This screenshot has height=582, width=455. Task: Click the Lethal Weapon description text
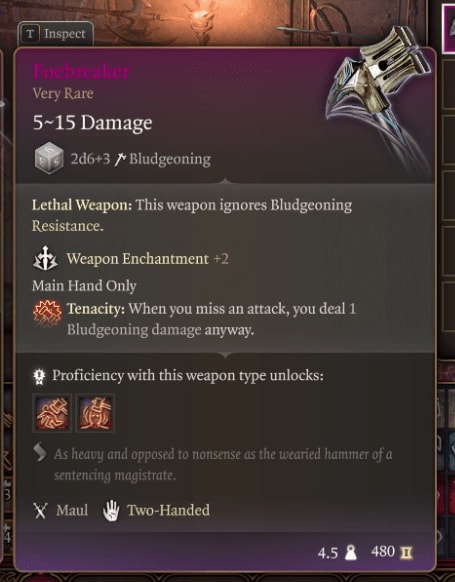pyautogui.click(x=192, y=215)
